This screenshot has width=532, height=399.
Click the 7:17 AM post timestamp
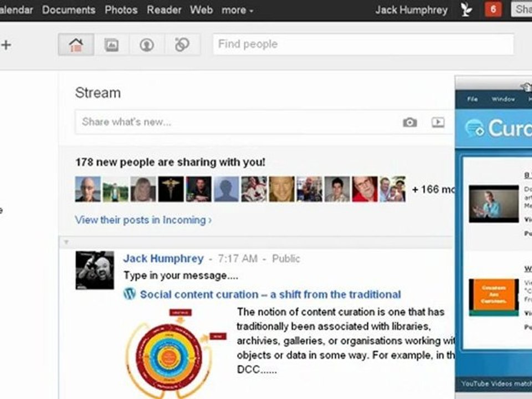[x=238, y=259]
